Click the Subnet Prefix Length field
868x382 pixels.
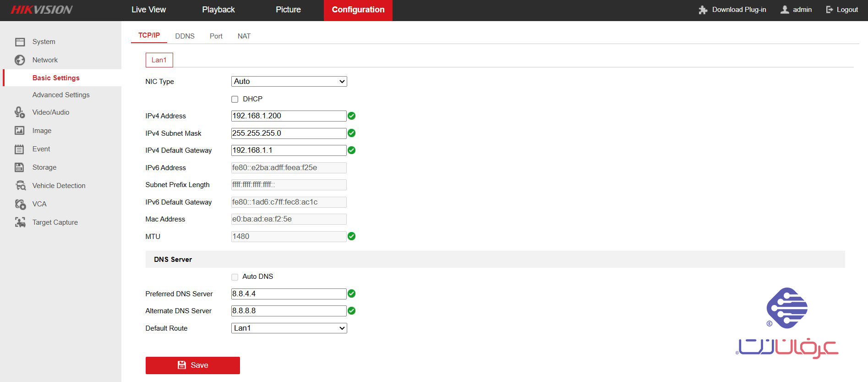[289, 185]
